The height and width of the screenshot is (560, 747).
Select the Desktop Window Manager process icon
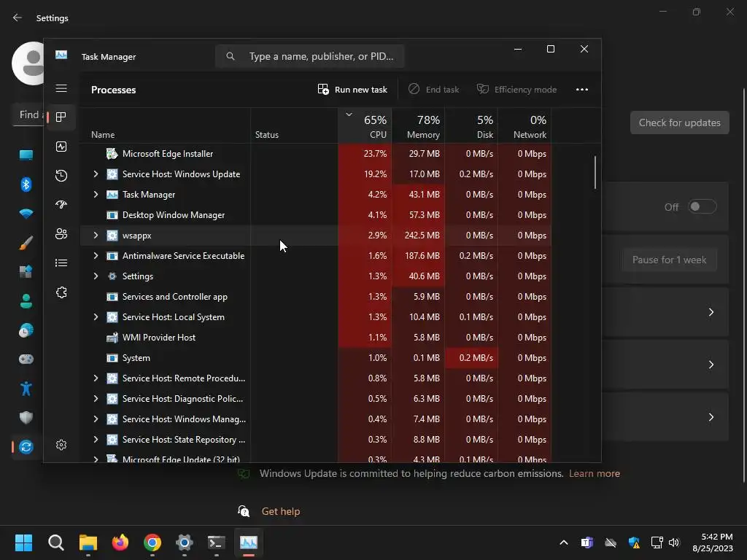pos(112,215)
